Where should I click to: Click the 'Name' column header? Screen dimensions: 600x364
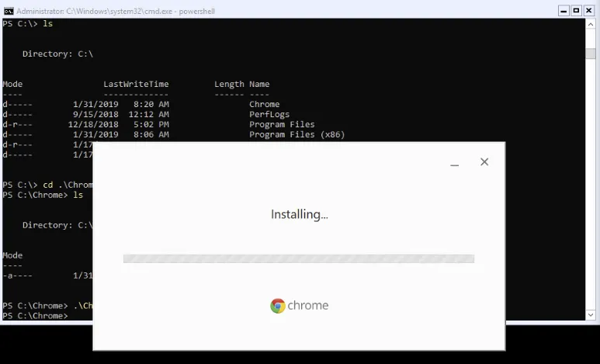(259, 84)
